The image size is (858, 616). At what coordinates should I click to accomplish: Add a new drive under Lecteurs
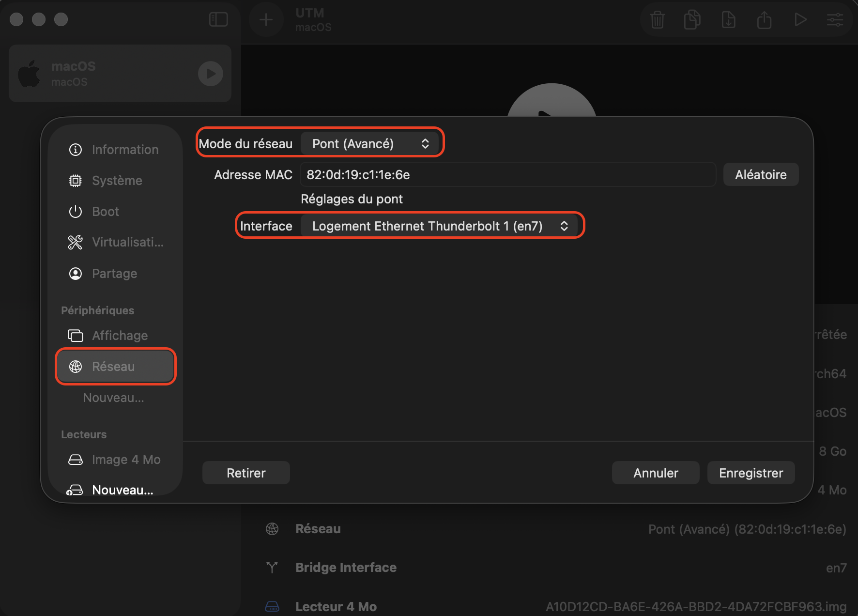pyautogui.click(x=115, y=490)
